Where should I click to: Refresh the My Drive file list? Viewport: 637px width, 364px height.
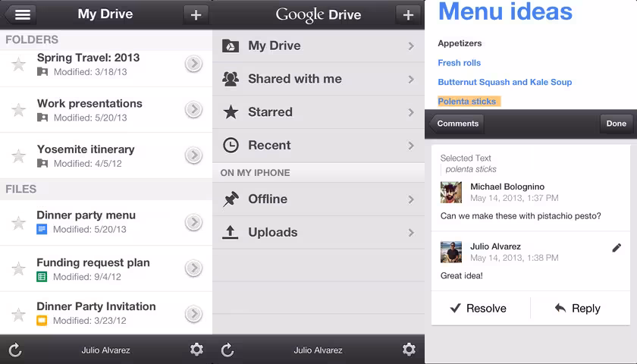tap(15, 350)
